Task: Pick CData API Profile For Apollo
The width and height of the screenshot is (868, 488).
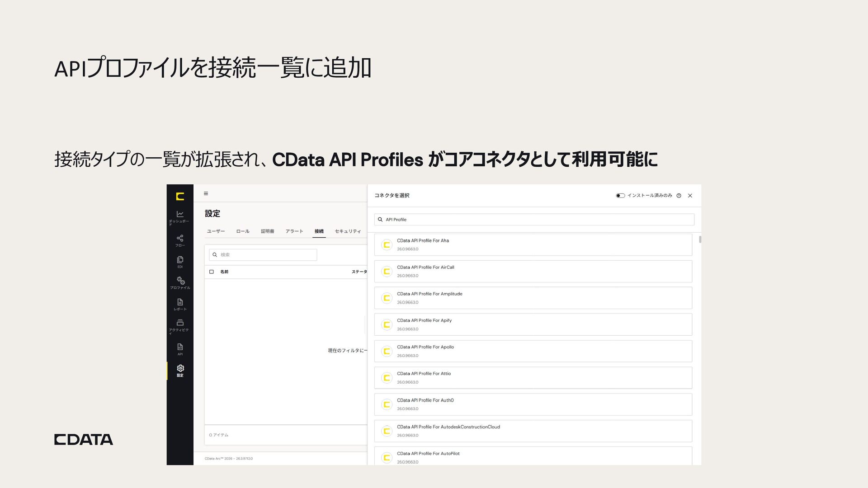Action: pyautogui.click(x=533, y=351)
